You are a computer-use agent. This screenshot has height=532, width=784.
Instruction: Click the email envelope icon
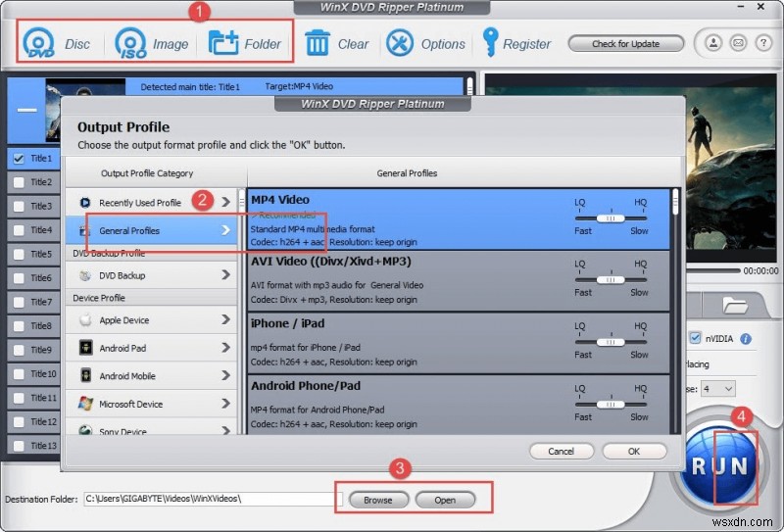tap(738, 43)
